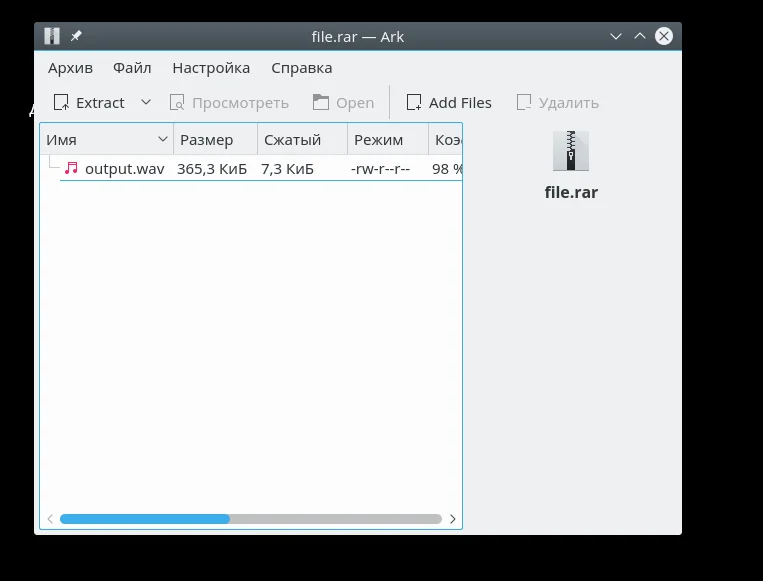Click the 98 % ratio cell
The height and width of the screenshot is (581, 763).
(x=447, y=169)
